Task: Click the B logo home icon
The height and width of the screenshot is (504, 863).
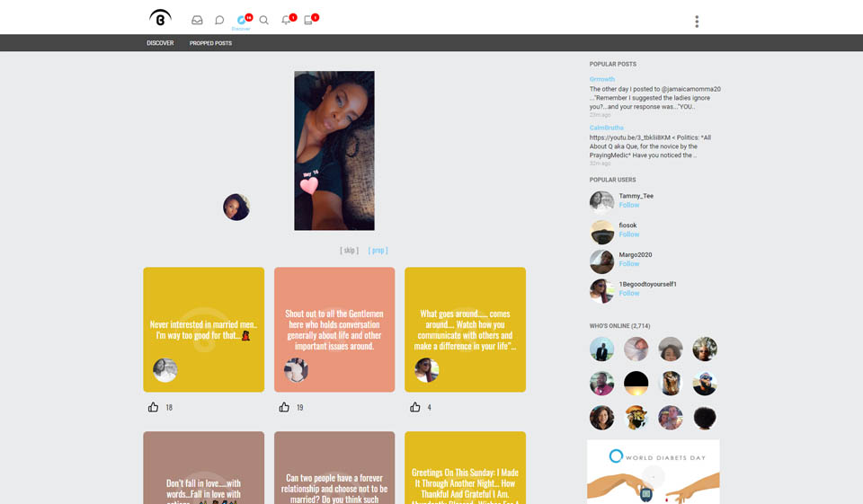Action: pyautogui.click(x=160, y=18)
